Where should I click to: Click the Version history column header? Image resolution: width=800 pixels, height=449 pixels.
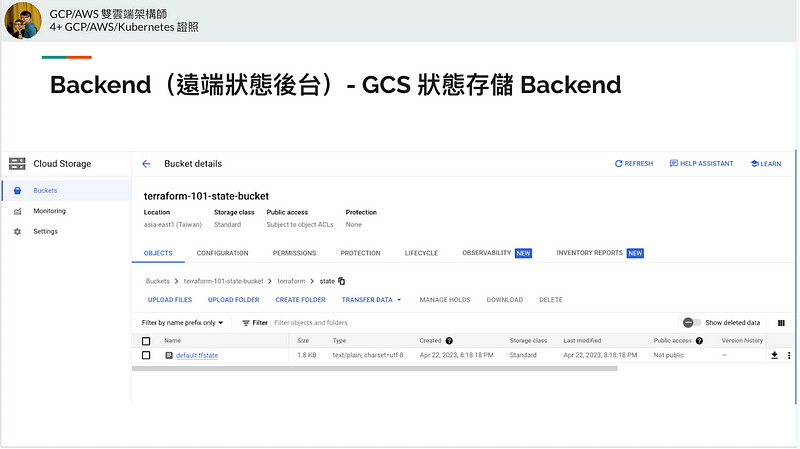[742, 341]
